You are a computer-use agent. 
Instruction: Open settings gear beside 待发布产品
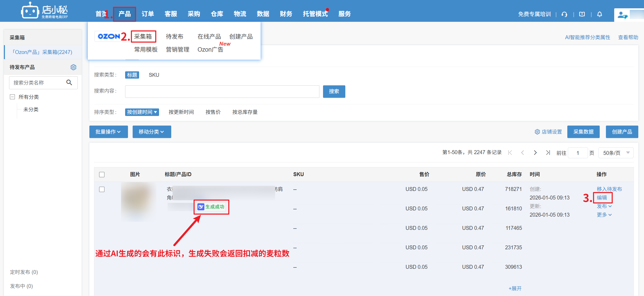tap(73, 67)
